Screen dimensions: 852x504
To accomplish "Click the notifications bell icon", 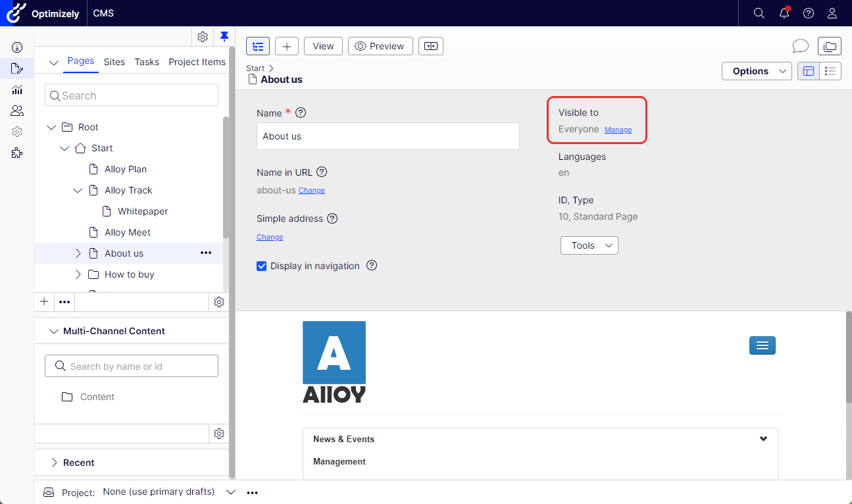I will tap(784, 13).
